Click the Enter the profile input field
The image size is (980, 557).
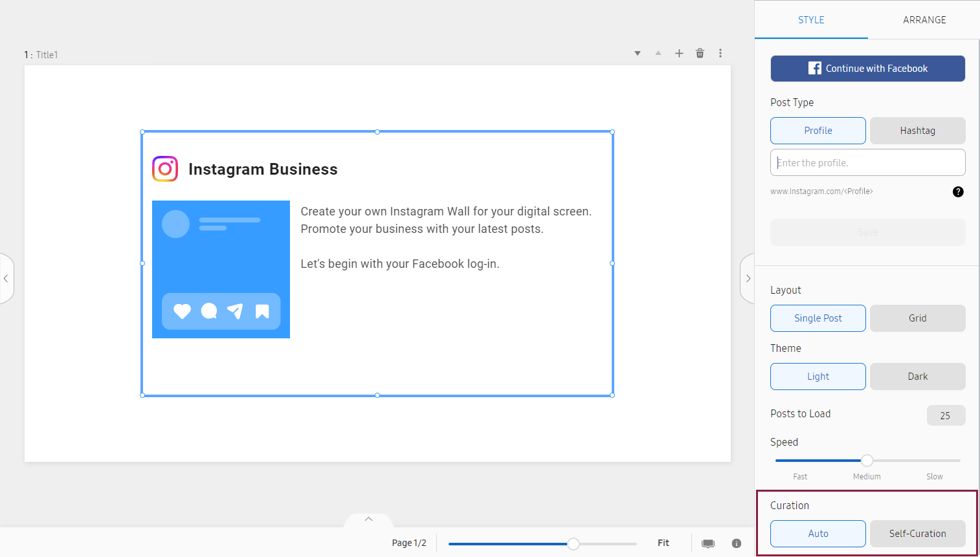coord(868,162)
